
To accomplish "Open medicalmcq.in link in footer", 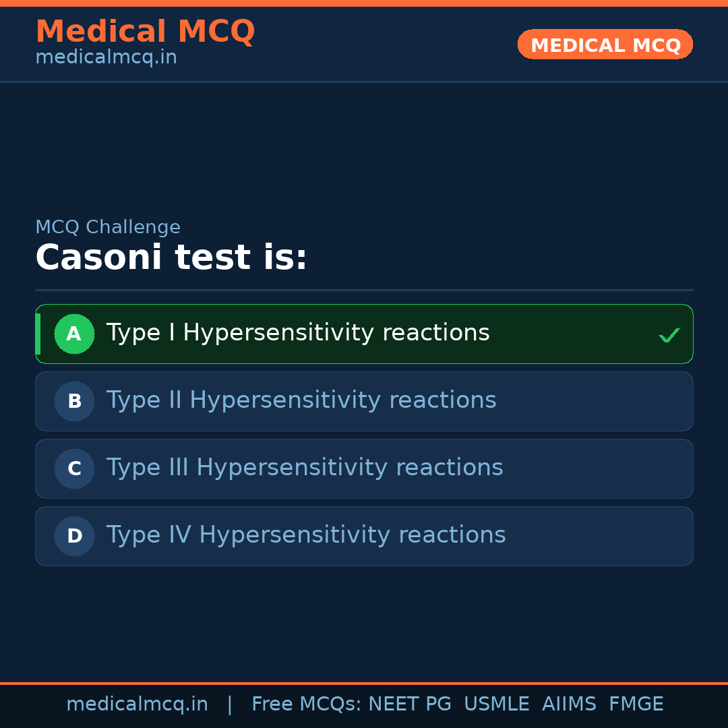I will click(137, 704).
